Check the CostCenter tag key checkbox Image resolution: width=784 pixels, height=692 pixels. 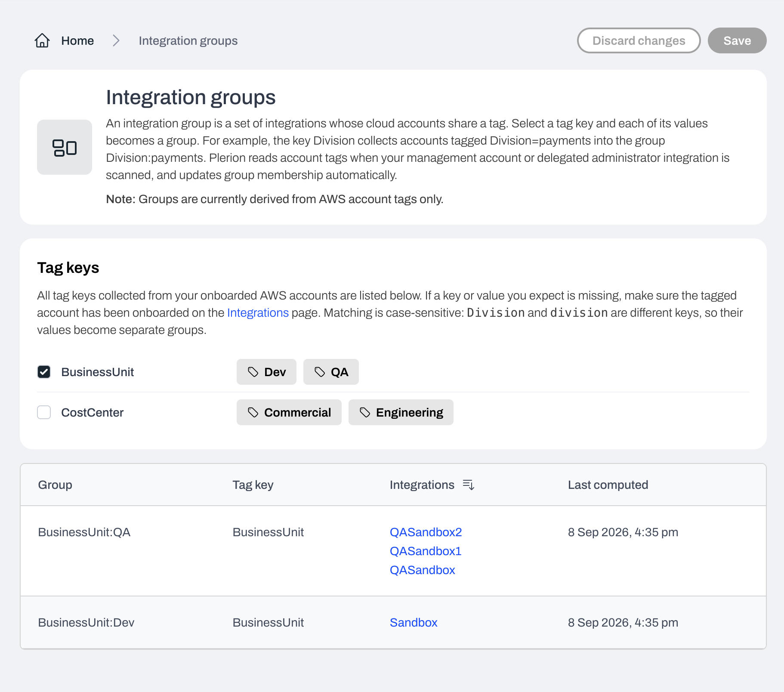tap(44, 412)
